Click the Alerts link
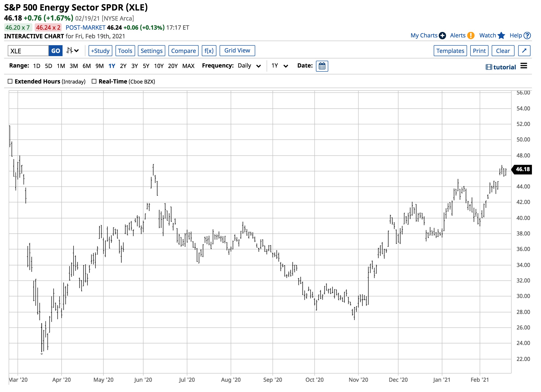 click(x=457, y=36)
